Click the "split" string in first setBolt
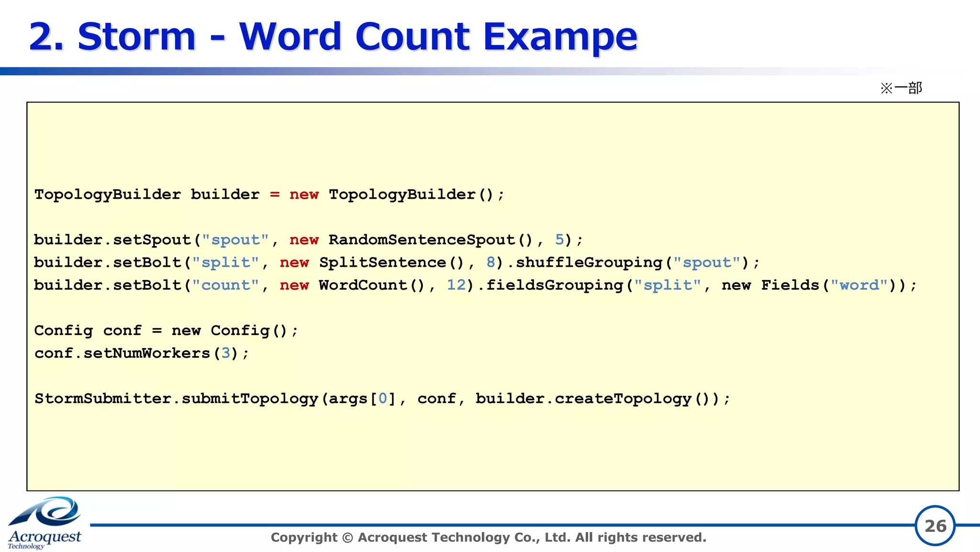980x552 pixels. point(225,262)
